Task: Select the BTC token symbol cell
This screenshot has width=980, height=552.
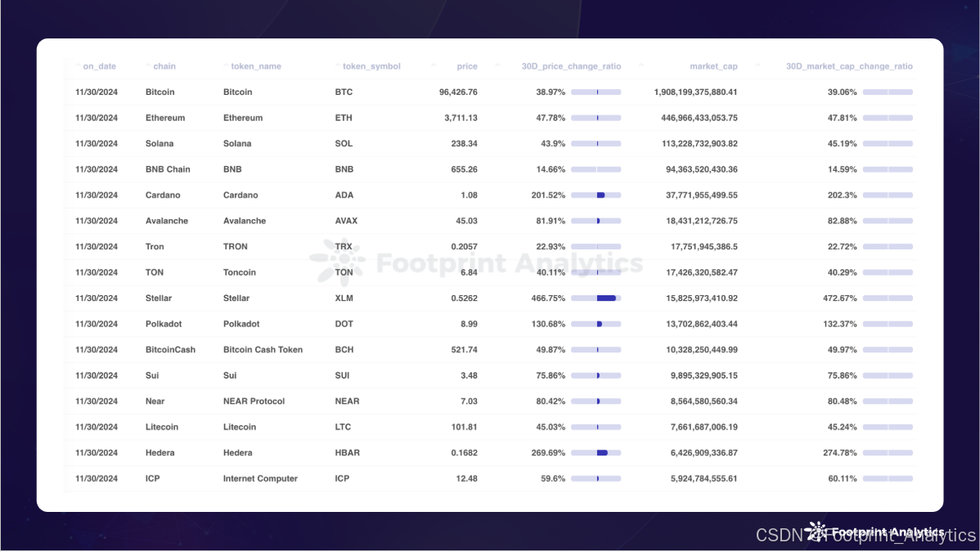Action: click(x=344, y=92)
